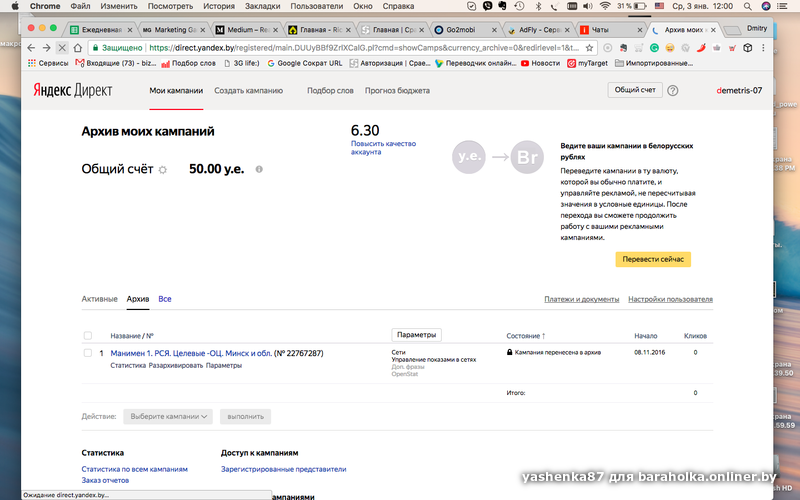This screenshot has width=800, height=500.
Task: Expand the Выберите кампании action dropdown
Action: pyautogui.click(x=168, y=416)
